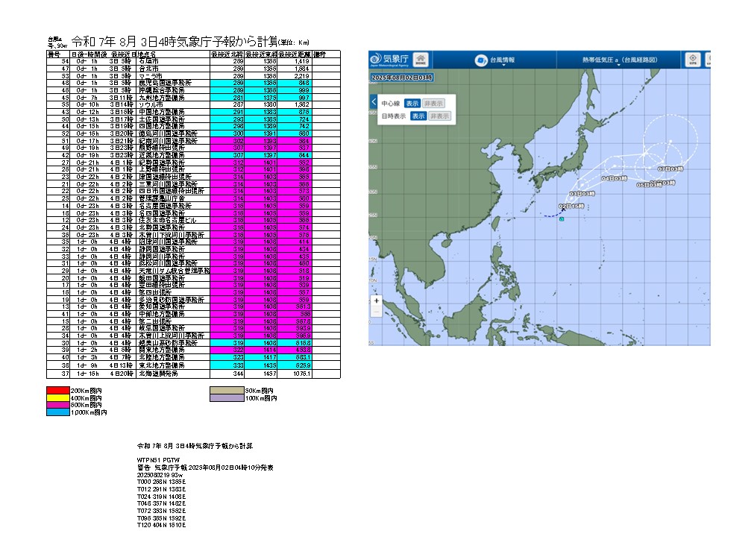Open the 熱帯低気圧 a (台風経路図) dropdown

pos(619,60)
